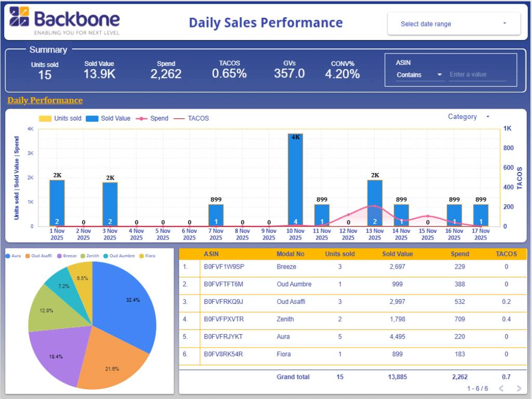The width and height of the screenshot is (532, 399).
Task: Click the Zenith legend marker
Action: point(83,256)
